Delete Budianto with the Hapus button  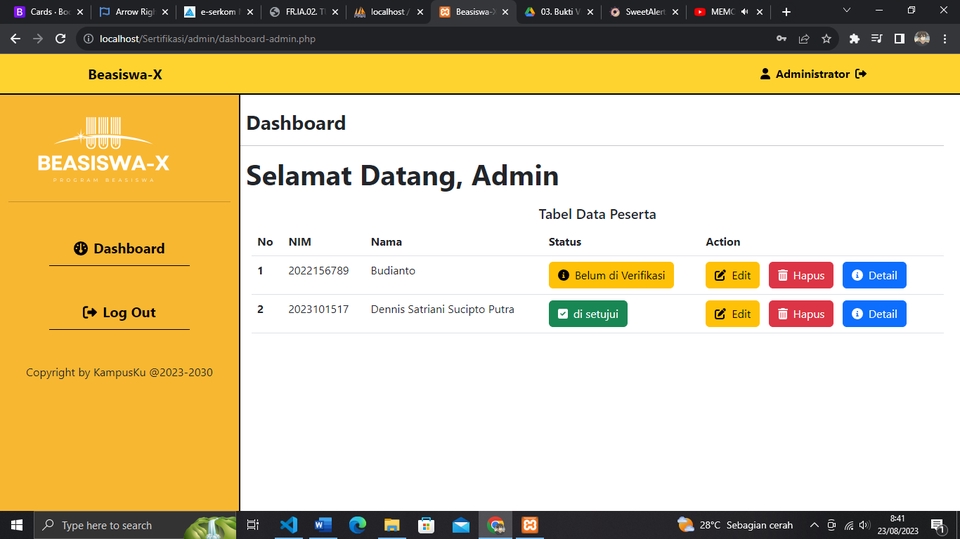pos(801,275)
